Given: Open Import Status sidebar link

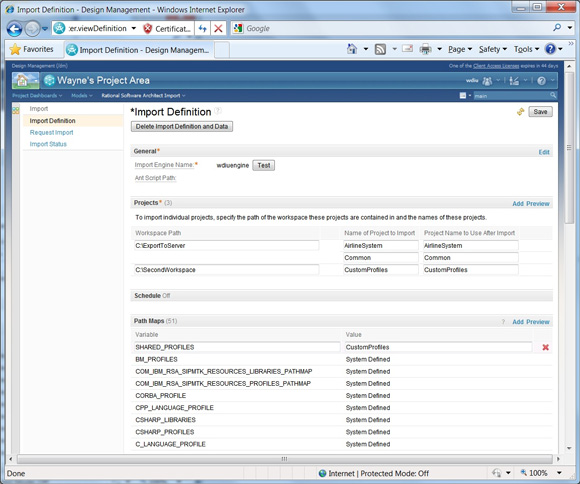Looking at the screenshot, I should 48,144.
